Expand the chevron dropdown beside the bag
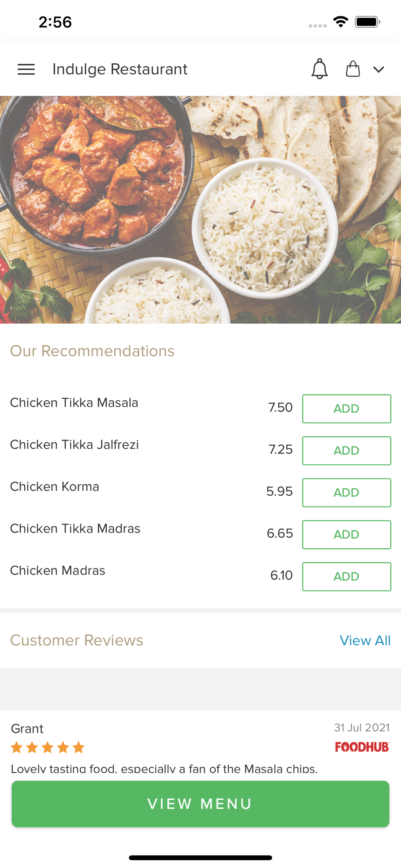This screenshot has width=401, height=868. 378,69
